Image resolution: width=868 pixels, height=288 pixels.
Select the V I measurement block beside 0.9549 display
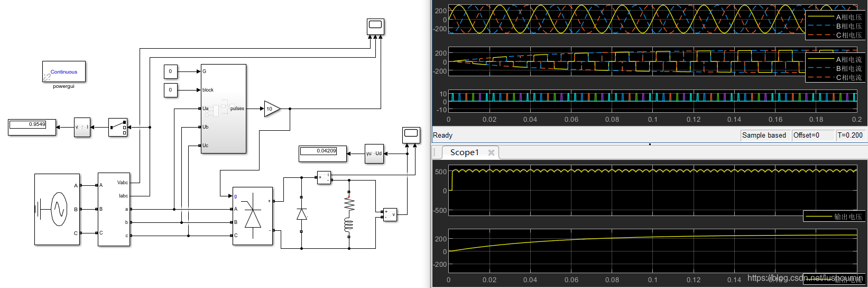(82, 127)
